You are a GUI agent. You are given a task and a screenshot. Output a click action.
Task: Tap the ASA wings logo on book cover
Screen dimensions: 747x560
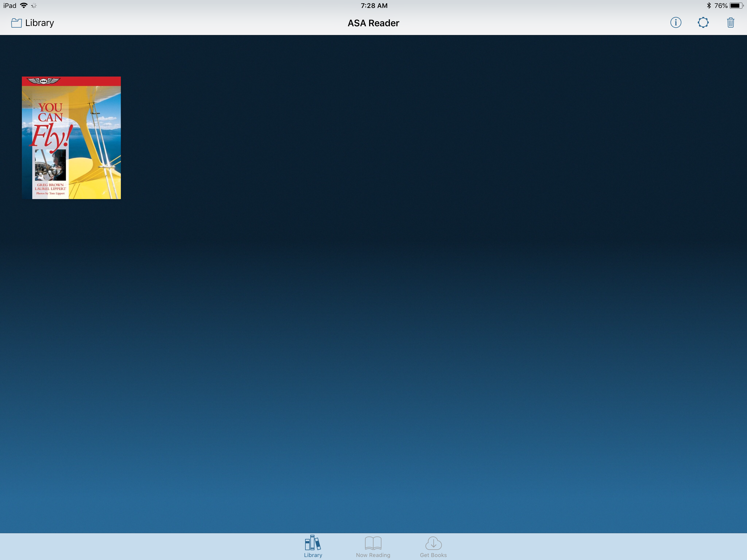[43, 81]
